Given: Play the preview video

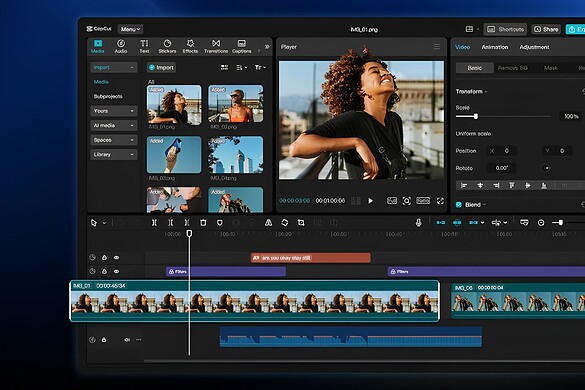Looking at the screenshot, I should [x=370, y=201].
